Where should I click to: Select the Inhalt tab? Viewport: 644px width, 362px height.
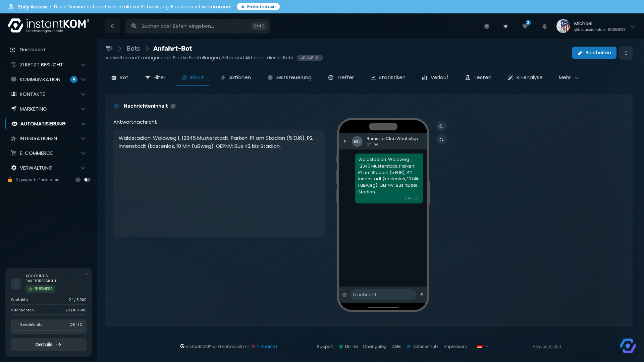click(x=193, y=78)
